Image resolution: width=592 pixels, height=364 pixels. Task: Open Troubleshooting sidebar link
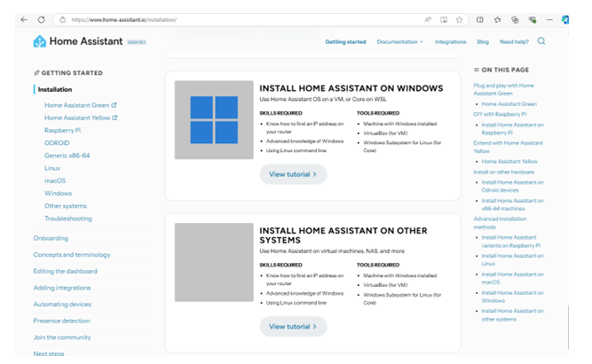(68, 218)
